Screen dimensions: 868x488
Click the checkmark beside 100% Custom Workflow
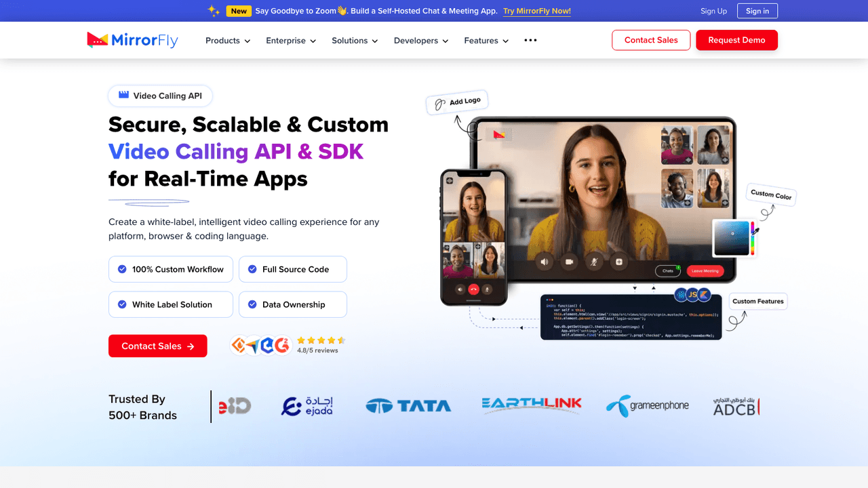[122, 269]
